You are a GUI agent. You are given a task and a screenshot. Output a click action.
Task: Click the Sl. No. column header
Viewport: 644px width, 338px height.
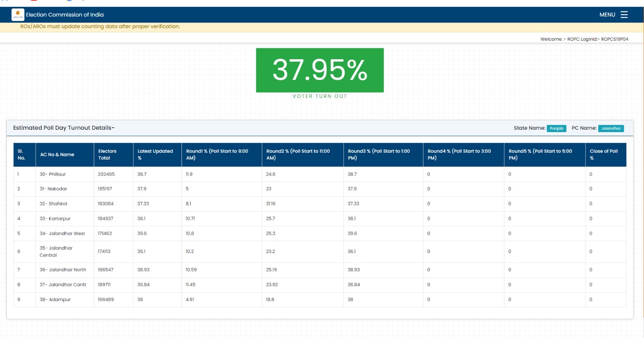(x=24, y=155)
